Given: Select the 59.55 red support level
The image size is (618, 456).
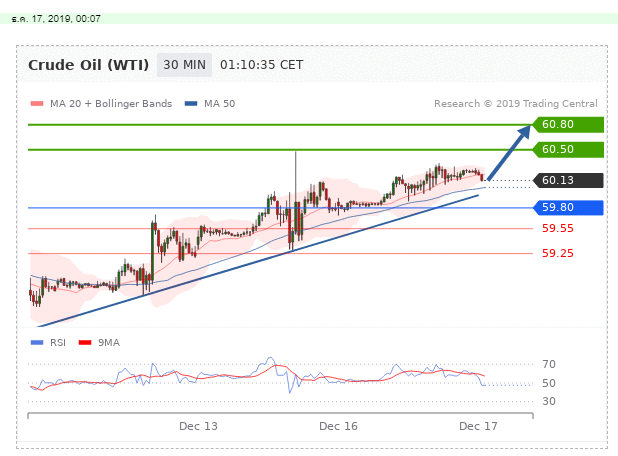Looking at the screenshot, I should (557, 228).
